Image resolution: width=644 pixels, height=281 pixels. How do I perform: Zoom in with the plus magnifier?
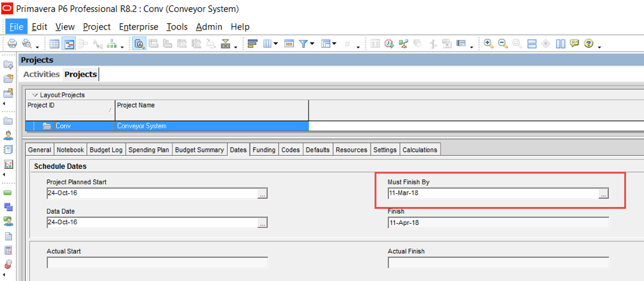(x=488, y=44)
